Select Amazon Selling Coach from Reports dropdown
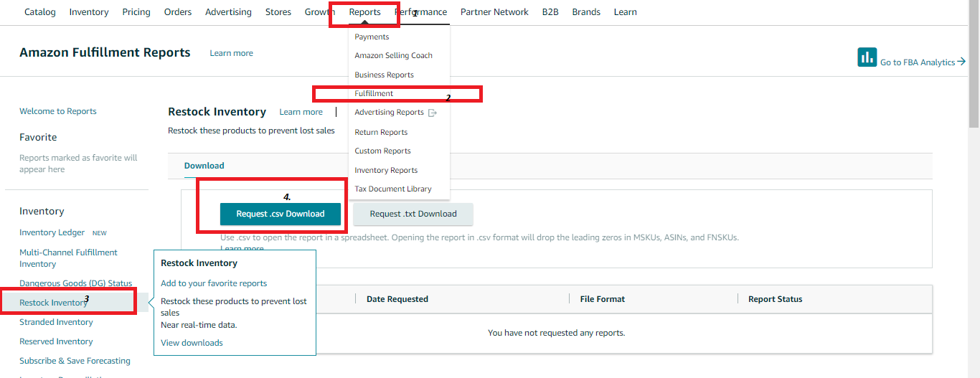980x378 pixels. click(393, 55)
